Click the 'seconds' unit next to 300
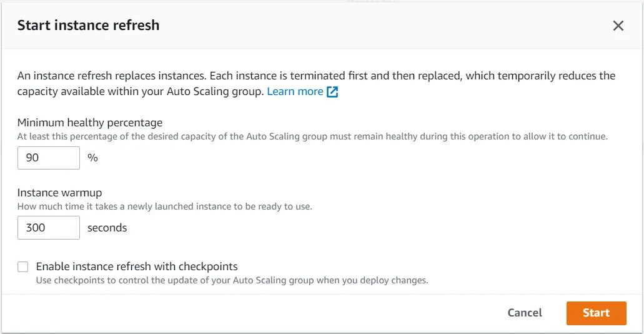 click(107, 228)
